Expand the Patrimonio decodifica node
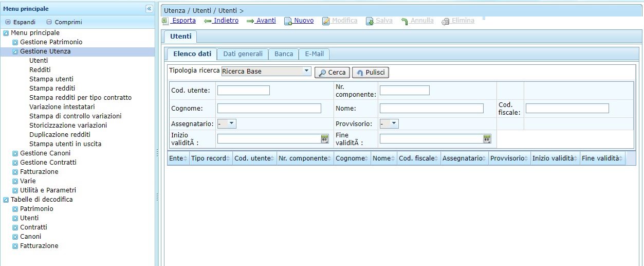 (x=15, y=209)
